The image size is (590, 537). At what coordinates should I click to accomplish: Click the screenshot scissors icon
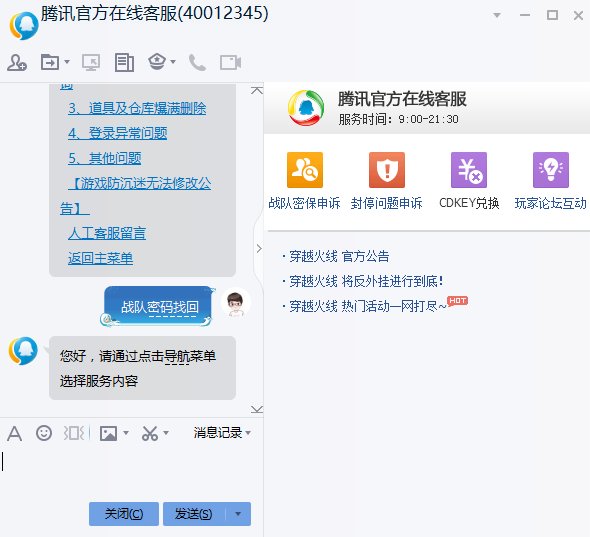150,433
